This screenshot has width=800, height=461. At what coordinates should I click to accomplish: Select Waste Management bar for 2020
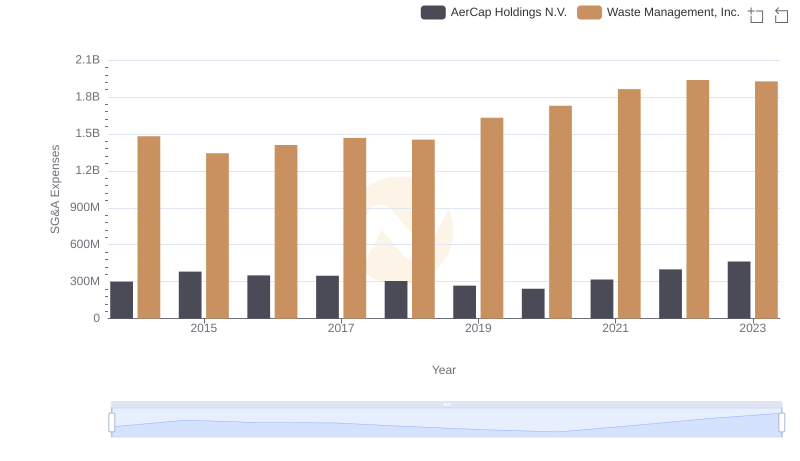tap(561, 212)
